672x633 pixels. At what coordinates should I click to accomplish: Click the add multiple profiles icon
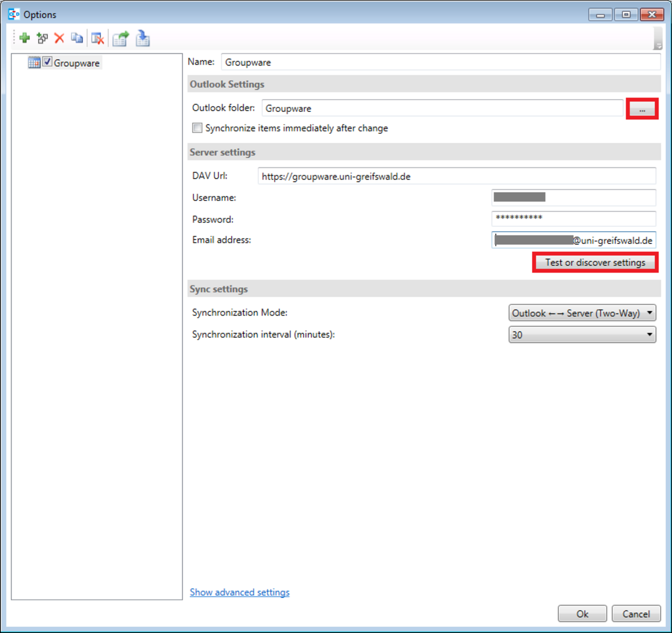coord(42,38)
